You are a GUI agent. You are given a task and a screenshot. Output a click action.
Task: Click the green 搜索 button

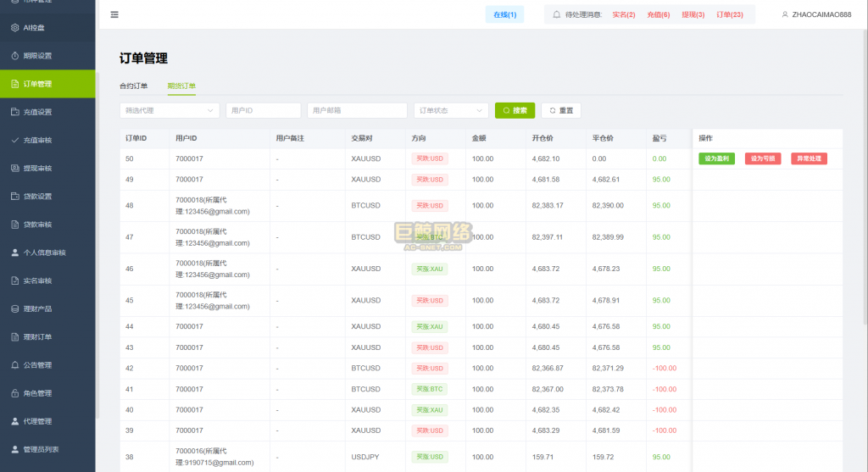pos(515,111)
